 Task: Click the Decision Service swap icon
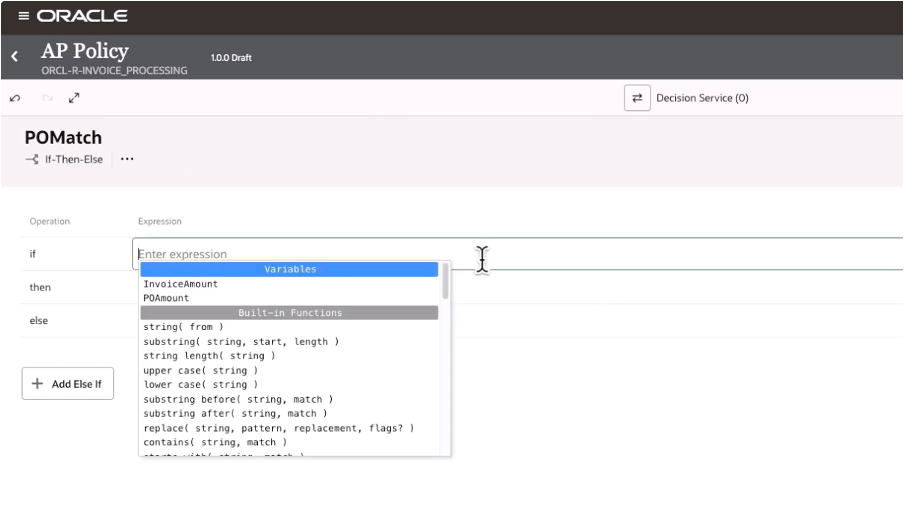tap(637, 98)
